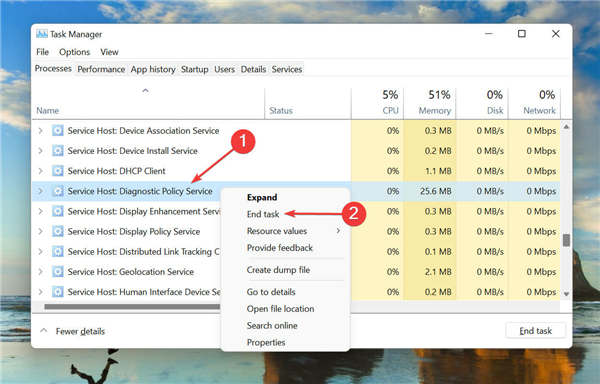Viewport: 600px width, 384px height.
Task: Expand Service Host: Device Association Service
Action: (41, 131)
